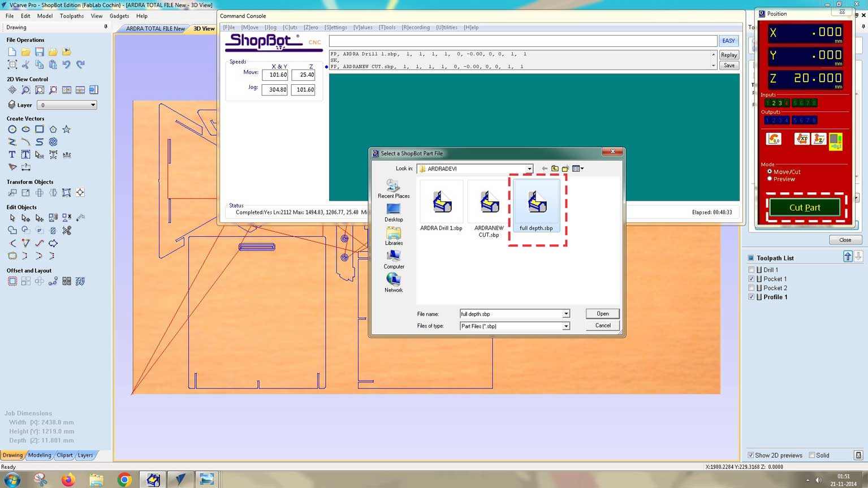Toggle the Pocket 1 toolpath checkbox
The height and width of the screenshot is (488, 868).
[752, 279]
